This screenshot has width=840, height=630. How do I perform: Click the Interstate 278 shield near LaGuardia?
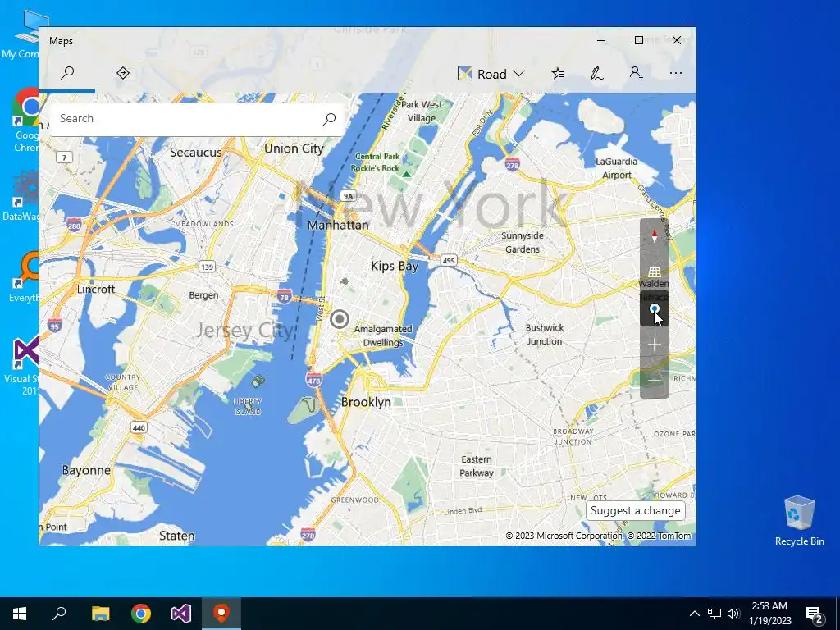coord(512,164)
